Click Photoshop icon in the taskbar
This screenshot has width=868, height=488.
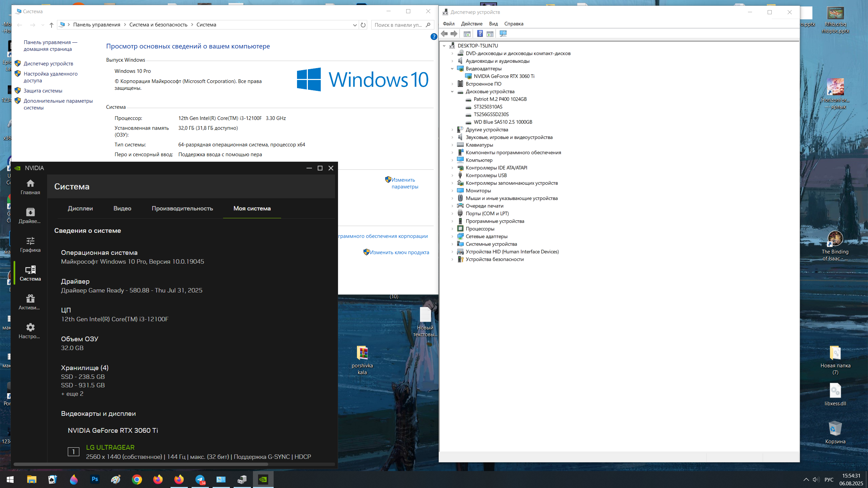(95, 479)
